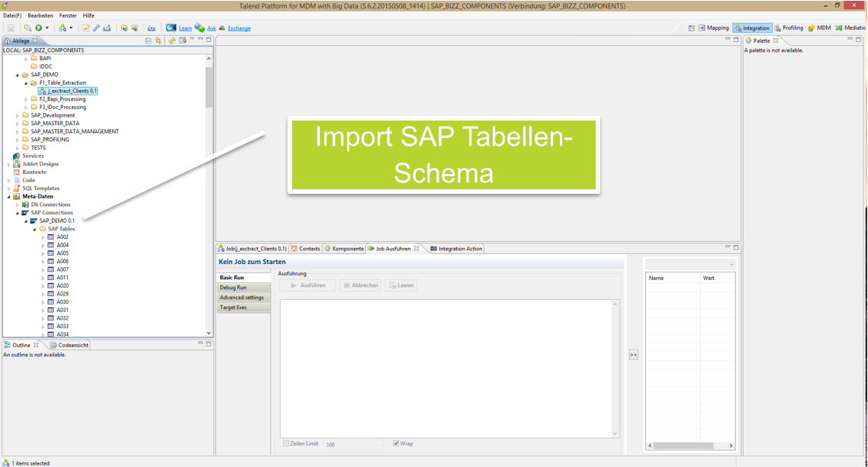868x467 pixels.
Task: Switch to the Mapping perspective
Action: pyautogui.click(x=714, y=27)
